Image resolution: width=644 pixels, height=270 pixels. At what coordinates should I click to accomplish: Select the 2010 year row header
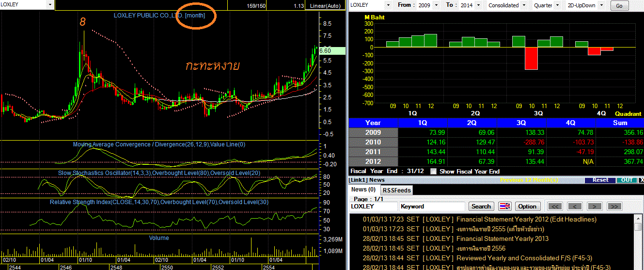pos(373,142)
